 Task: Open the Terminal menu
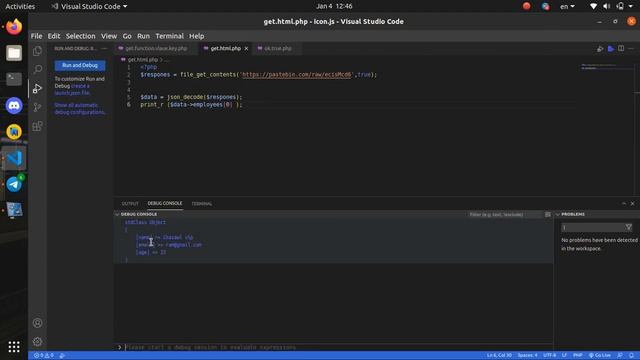(x=169, y=36)
